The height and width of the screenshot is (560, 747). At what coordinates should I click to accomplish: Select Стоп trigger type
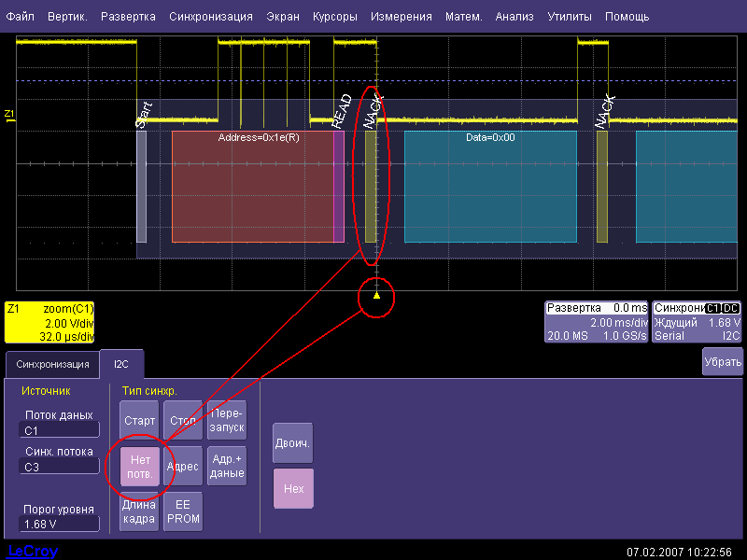[183, 420]
